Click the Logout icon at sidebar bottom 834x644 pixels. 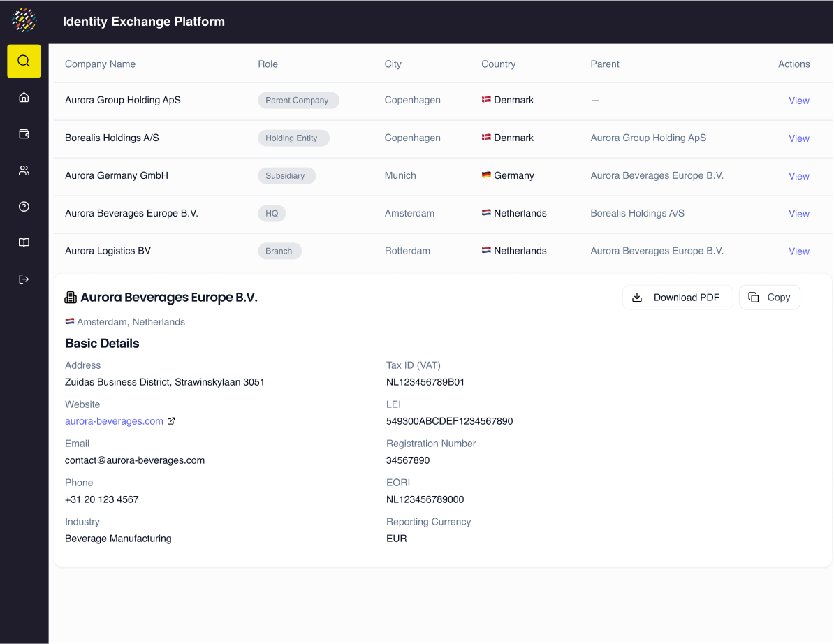tap(23, 279)
